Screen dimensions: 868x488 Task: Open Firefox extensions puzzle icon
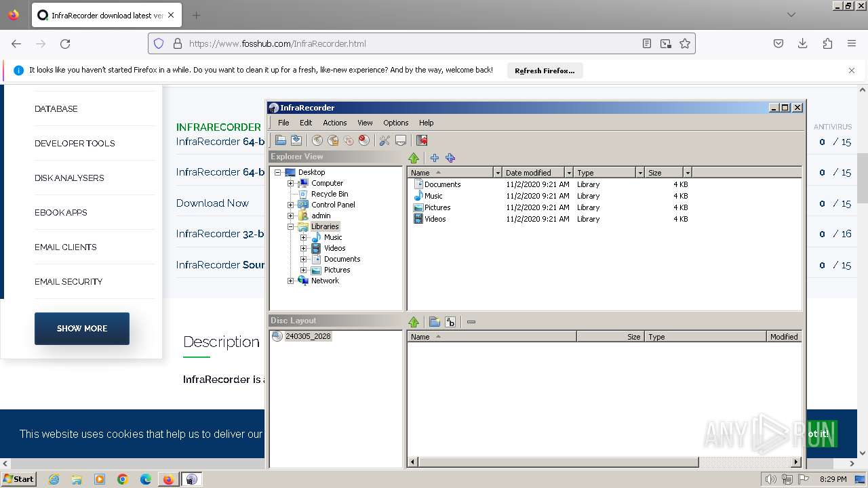(x=827, y=43)
